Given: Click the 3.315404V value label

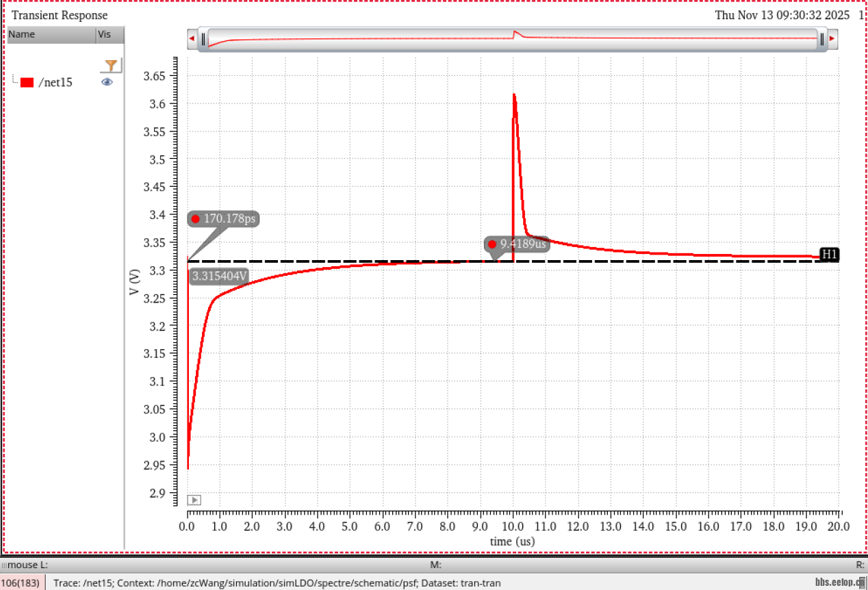Looking at the screenshot, I should click(x=219, y=277).
